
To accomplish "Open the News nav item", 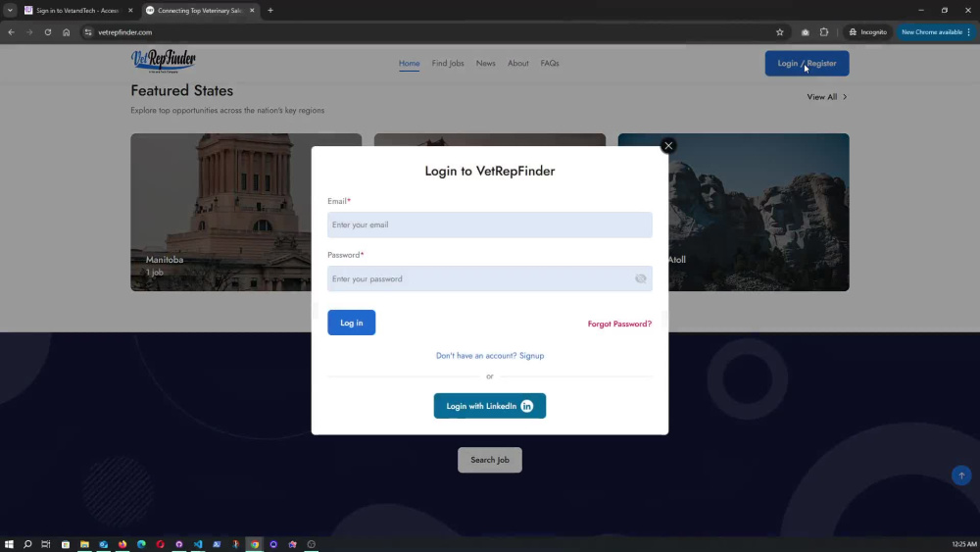I will click(x=486, y=63).
